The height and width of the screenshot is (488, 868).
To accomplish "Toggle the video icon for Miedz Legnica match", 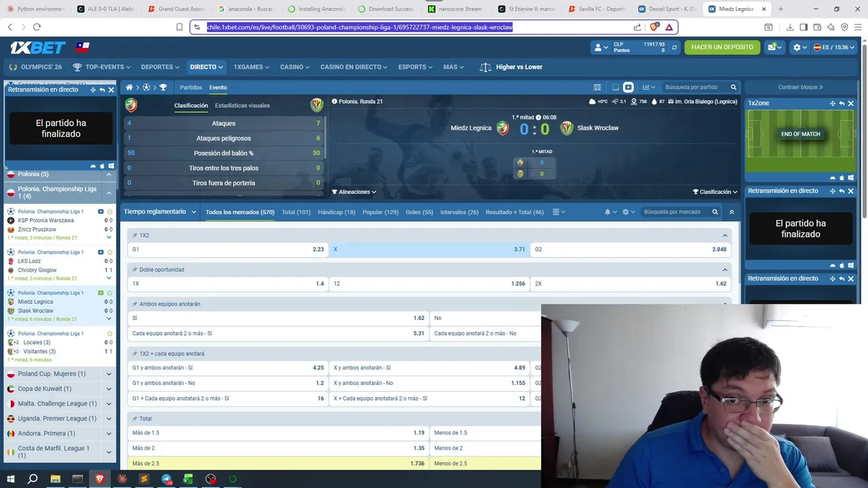I will [x=100, y=293].
